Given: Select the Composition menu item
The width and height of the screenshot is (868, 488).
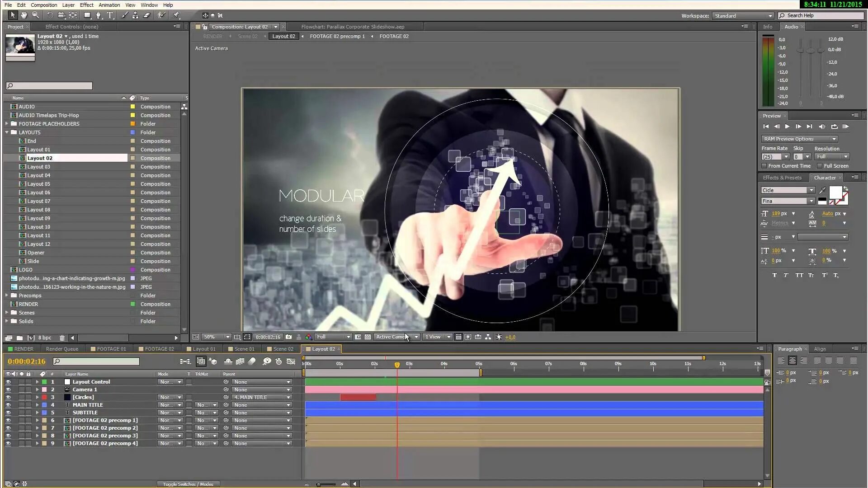Looking at the screenshot, I should tap(43, 5).
